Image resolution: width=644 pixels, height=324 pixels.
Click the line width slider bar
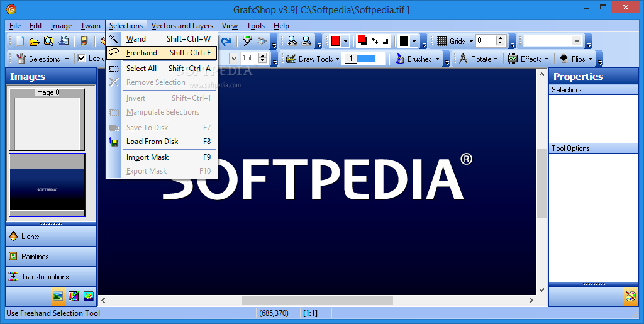coord(367,59)
